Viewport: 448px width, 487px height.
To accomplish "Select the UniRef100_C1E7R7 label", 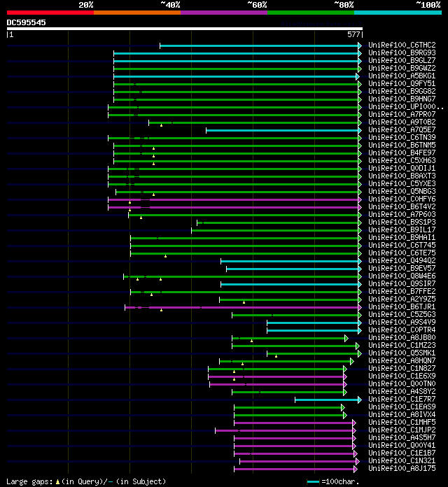I will (x=402, y=399).
